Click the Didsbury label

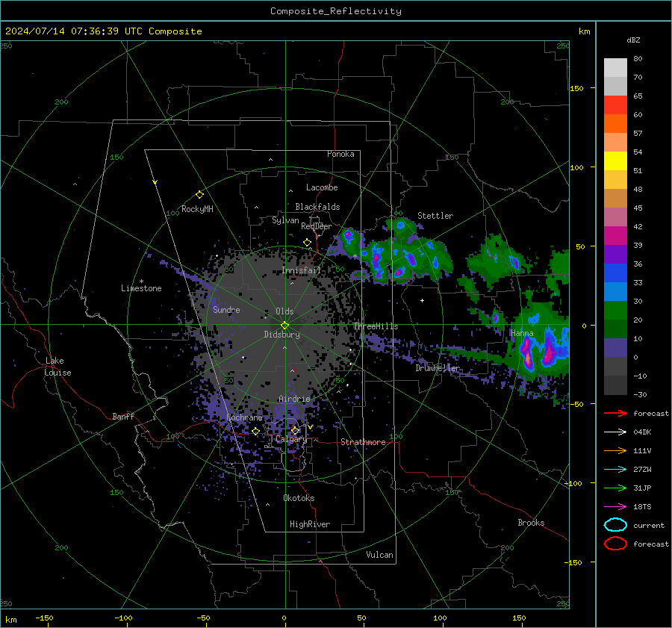click(x=281, y=335)
